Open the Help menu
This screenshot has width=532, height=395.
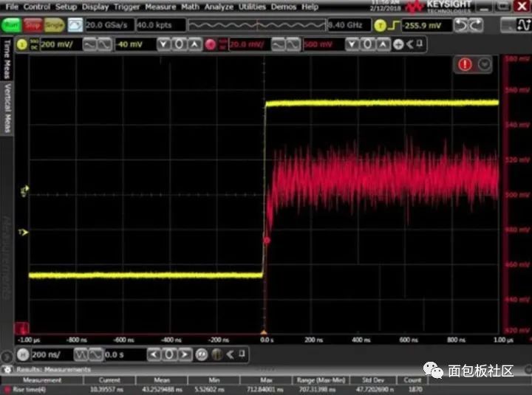tap(310, 7)
